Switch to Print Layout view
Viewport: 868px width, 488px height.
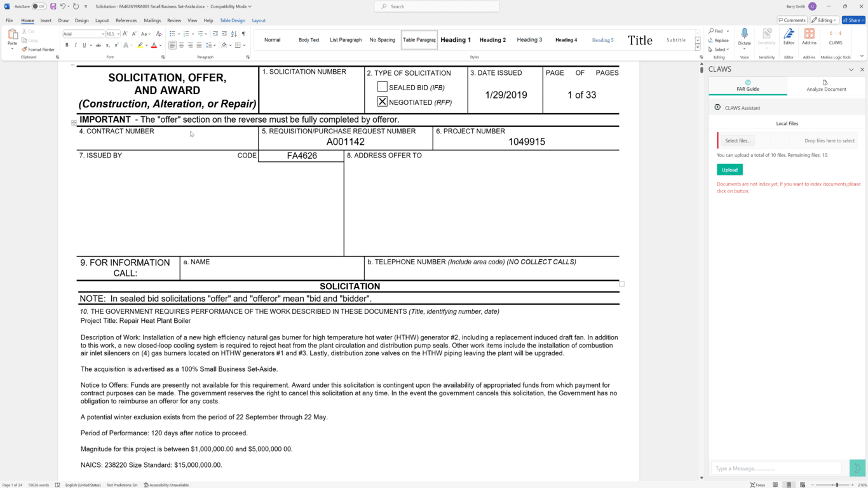tap(789, 485)
